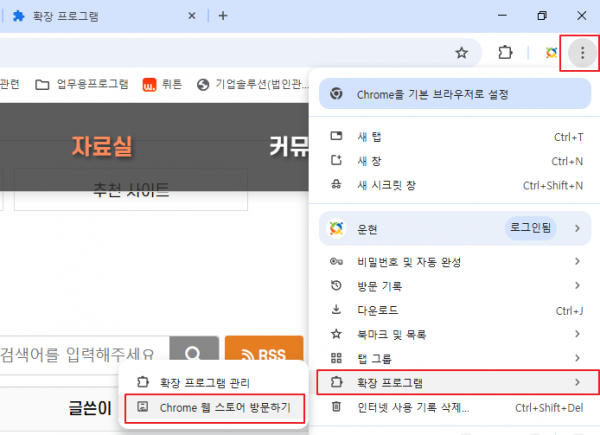Choose 새 탭 from the menu

(x=455, y=137)
